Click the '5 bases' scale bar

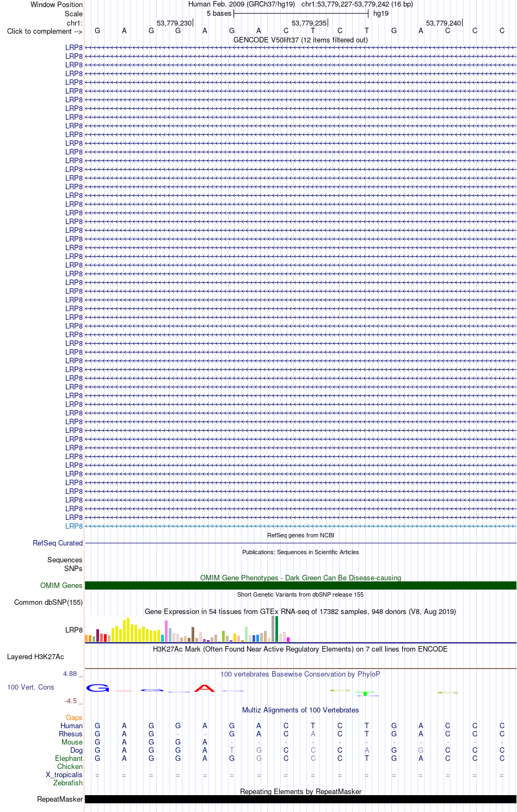tap(301, 14)
